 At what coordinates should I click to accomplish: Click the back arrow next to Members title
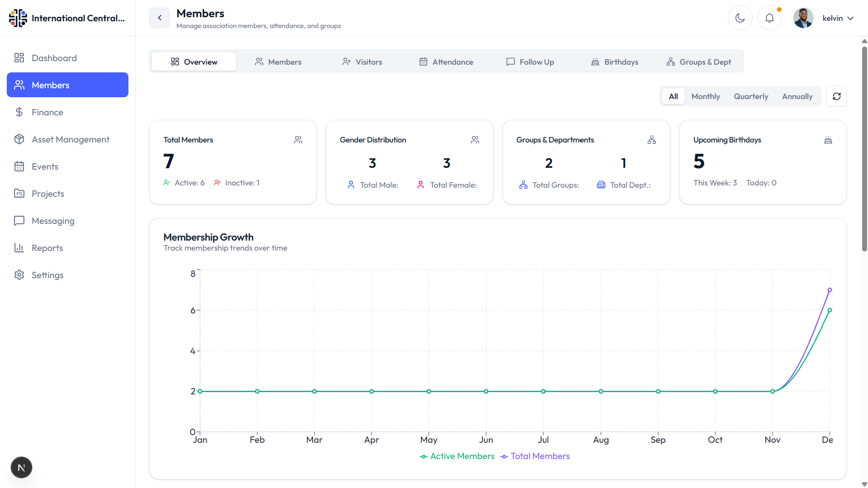coord(159,18)
